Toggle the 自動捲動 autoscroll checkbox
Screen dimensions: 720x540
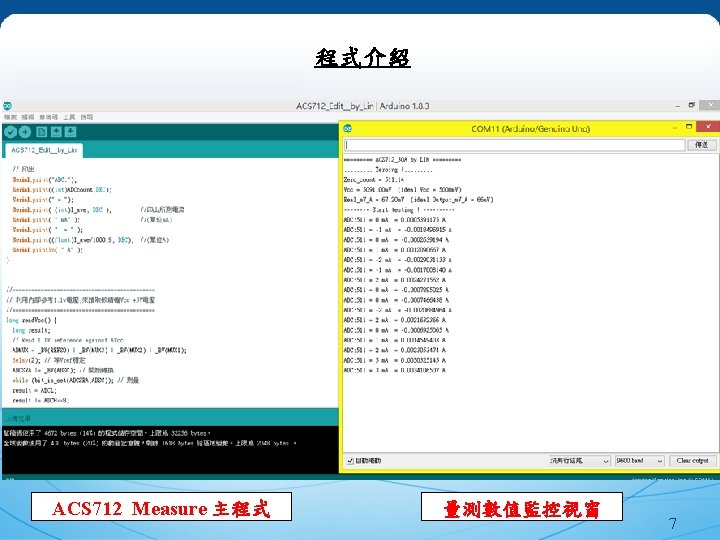350,461
